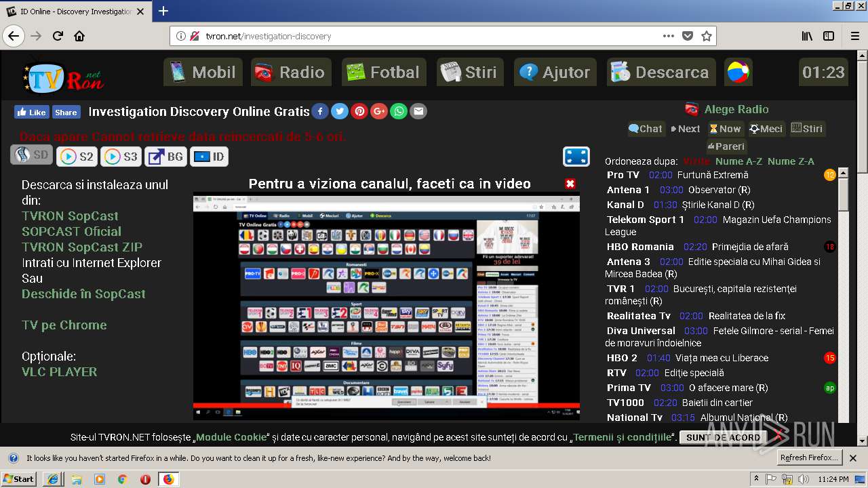868x488 pixels.
Task: Click the Romanian flag ball icon
Action: click(x=738, y=72)
